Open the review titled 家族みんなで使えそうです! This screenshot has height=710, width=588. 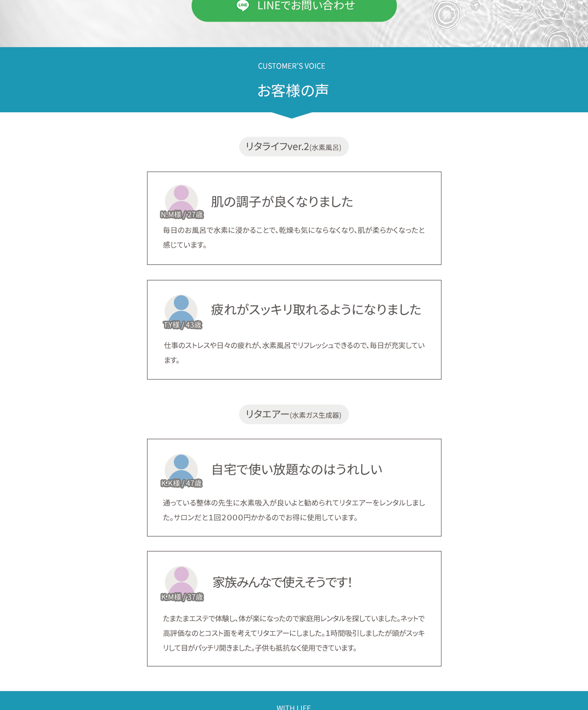282,582
